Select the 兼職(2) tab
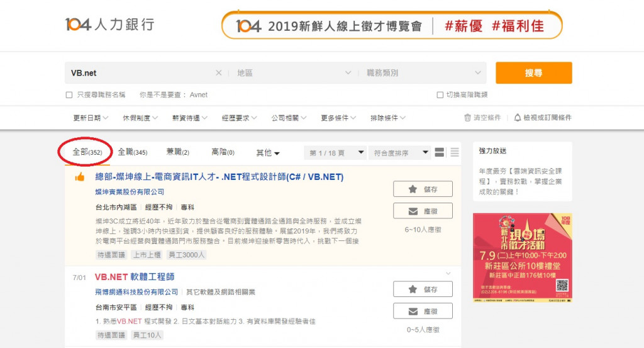The image size is (644, 348). [x=177, y=152]
